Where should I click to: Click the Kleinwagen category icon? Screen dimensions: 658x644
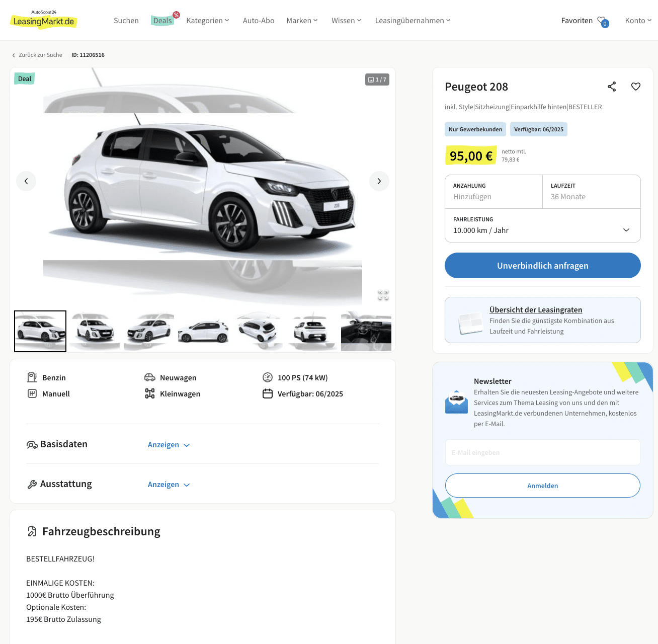150,393
